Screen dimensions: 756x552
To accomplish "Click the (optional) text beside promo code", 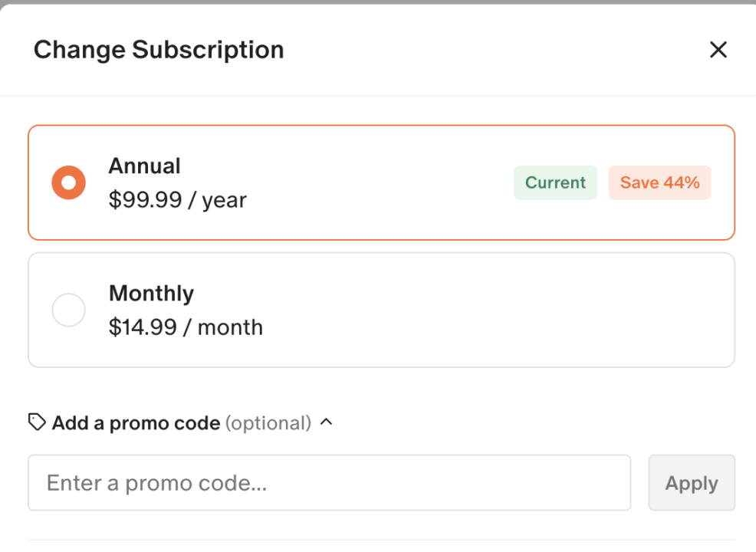I will click(268, 422).
